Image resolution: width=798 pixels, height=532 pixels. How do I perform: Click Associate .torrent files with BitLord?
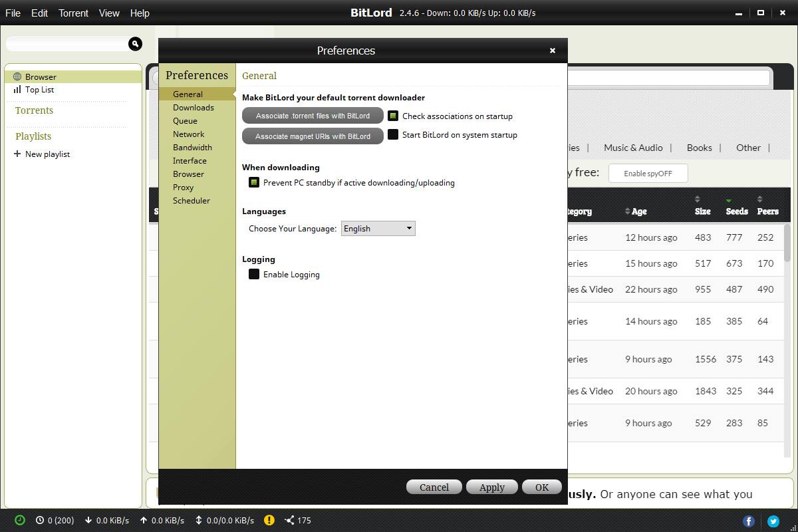[313, 116]
